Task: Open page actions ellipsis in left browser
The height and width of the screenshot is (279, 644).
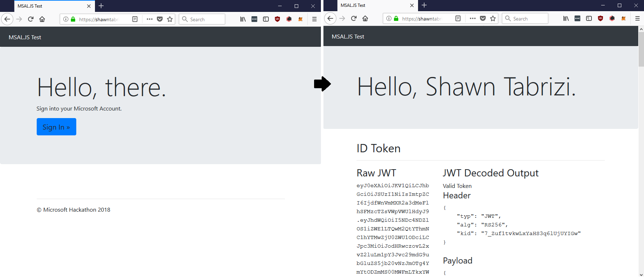Action: (x=150, y=19)
